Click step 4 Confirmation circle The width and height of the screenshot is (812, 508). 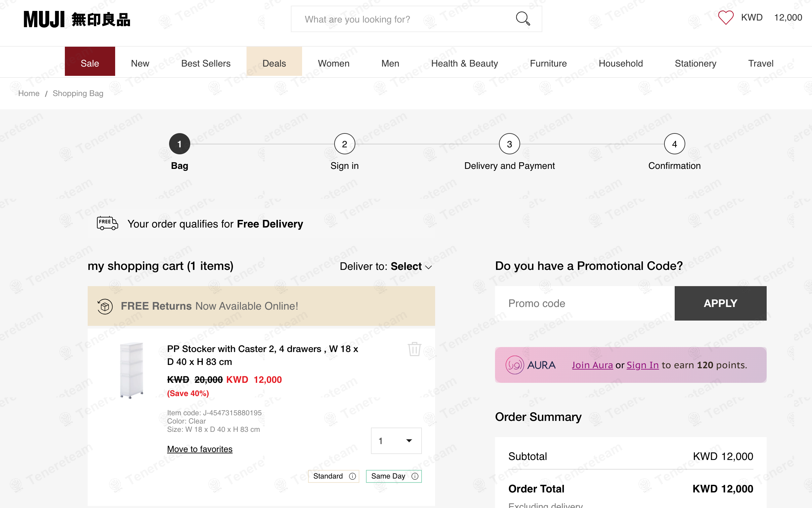[x=674, y=144]
